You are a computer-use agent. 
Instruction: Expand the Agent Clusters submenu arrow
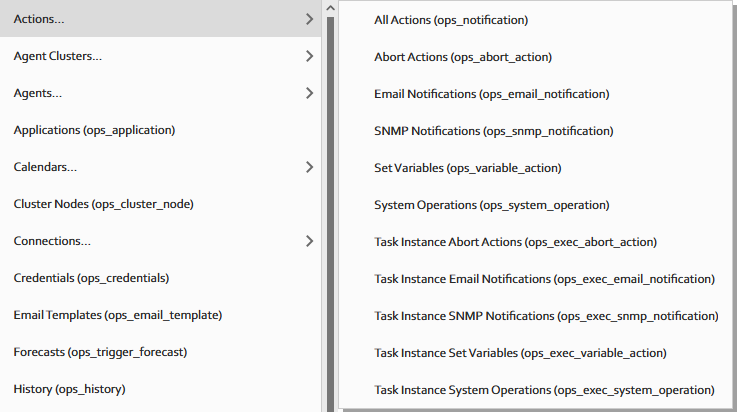309,56
